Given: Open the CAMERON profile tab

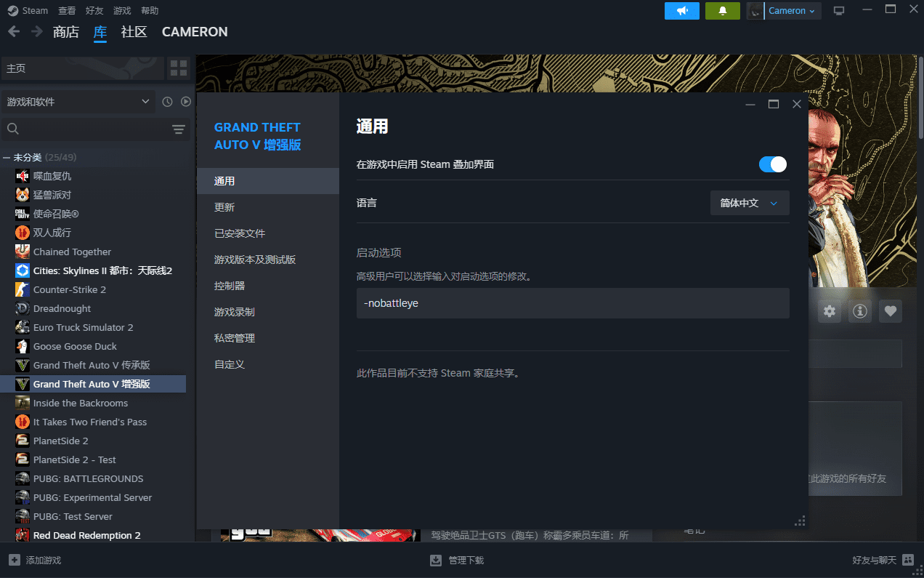Looking at the screenshot, I should (x=195, y=32).
